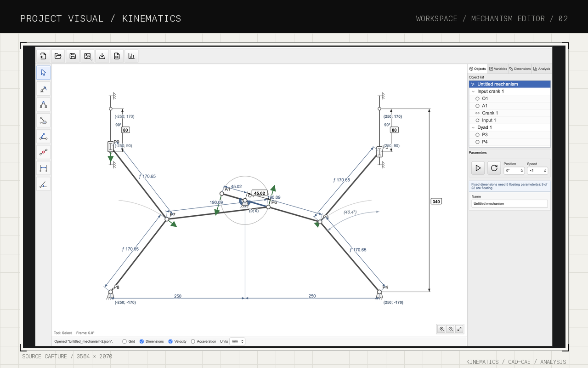588x368 pixels.
Task: Click the left 80 dimension box
Action: click(x=125, y=130)
